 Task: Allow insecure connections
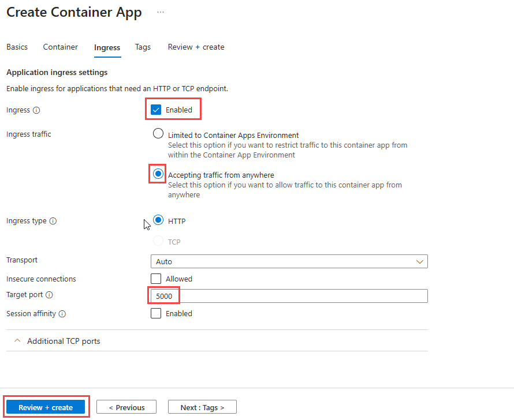pos(155,279)
